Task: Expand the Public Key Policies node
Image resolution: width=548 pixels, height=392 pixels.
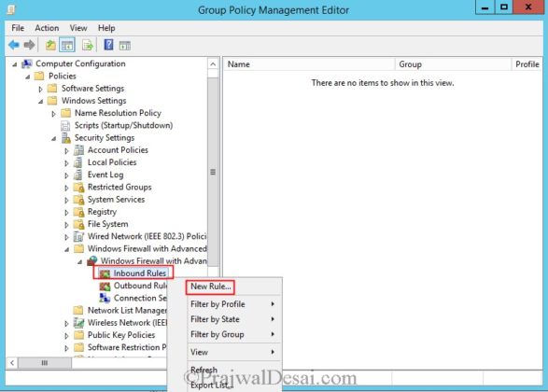Action: click(x=66, y=336)
